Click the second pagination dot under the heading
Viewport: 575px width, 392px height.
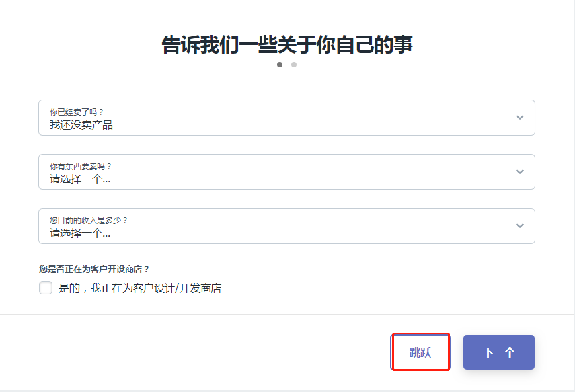[294, 65]
